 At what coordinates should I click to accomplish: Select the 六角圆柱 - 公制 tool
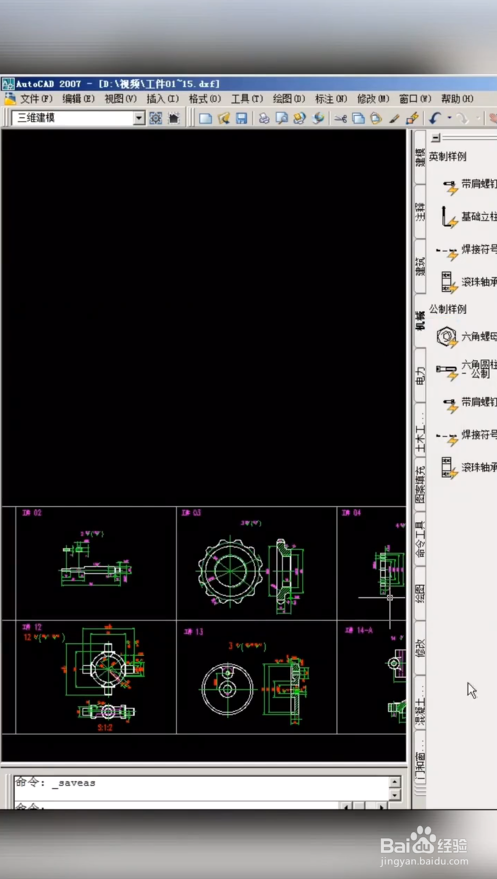(466, 369)
